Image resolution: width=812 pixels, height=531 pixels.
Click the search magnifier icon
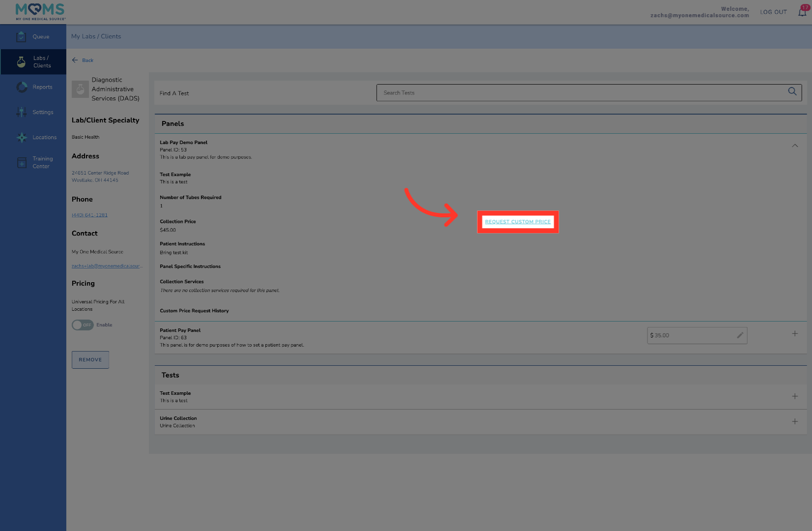[x=792, y=92]
